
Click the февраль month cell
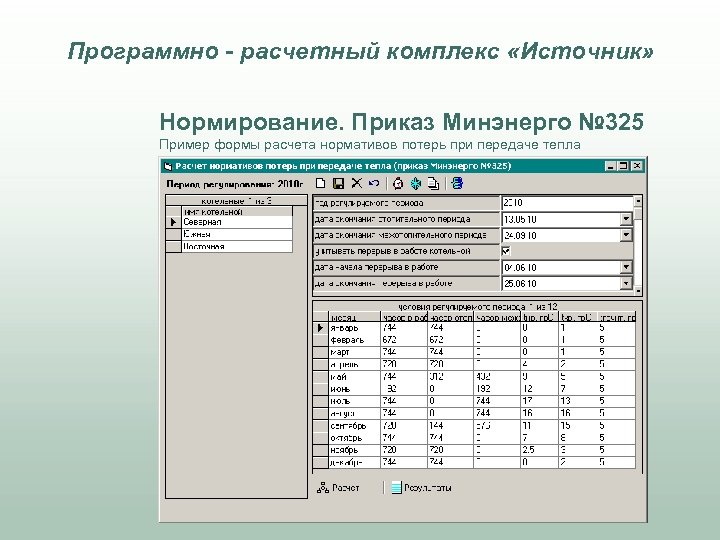tap(354, 340)
